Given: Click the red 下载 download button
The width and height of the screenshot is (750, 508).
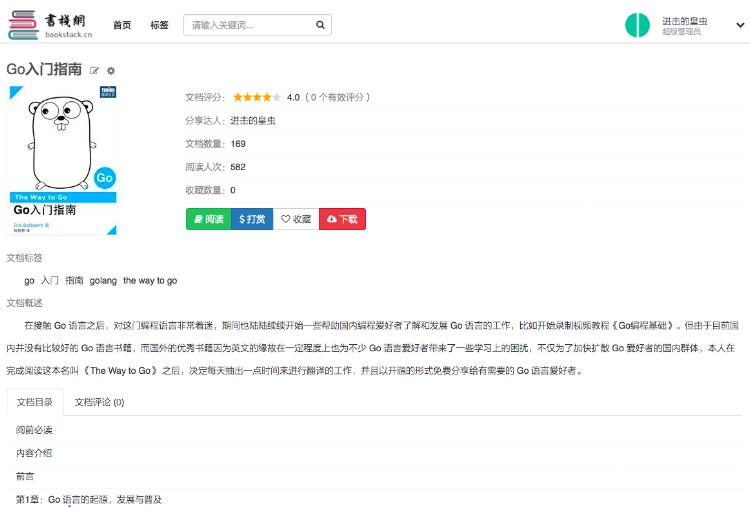Looking at the screenshot, I should 342,219.
